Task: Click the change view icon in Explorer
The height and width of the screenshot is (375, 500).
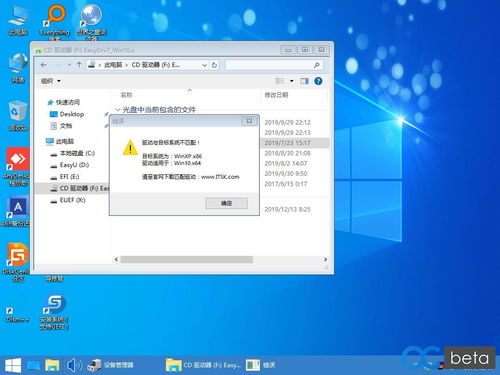Action: point(280,81)
